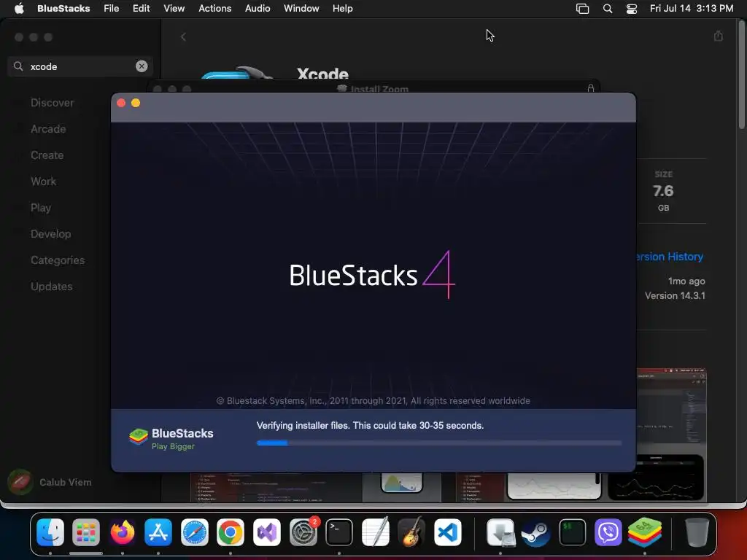Open System Settings with badge in dock
747x560 pixels.
303,532
